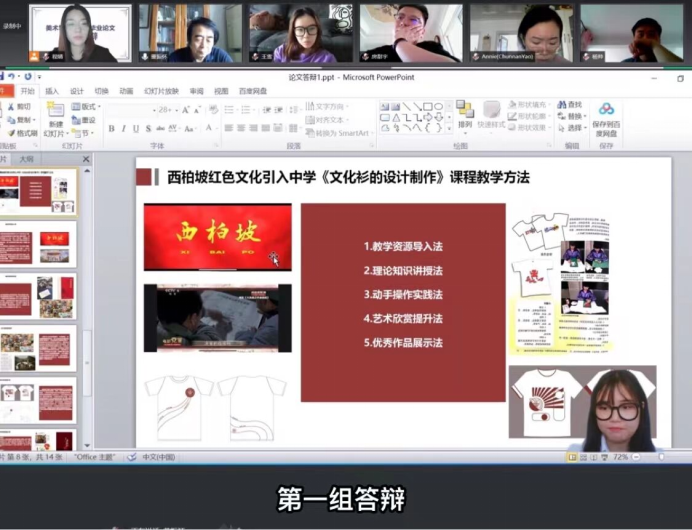Image resolution: width=692 pixels, height=530 pixels.
Task: Expand the 节 section dropdown
Action: point(83,133)
